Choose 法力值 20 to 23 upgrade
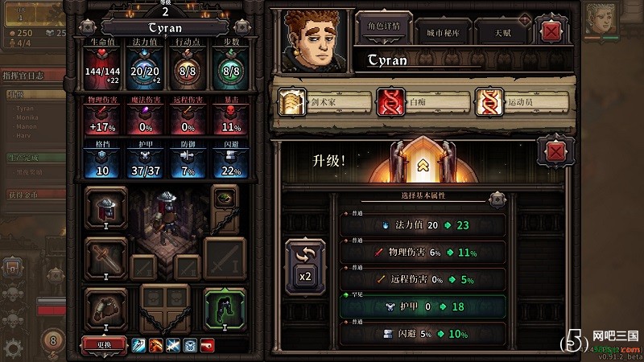 [423, 225]
